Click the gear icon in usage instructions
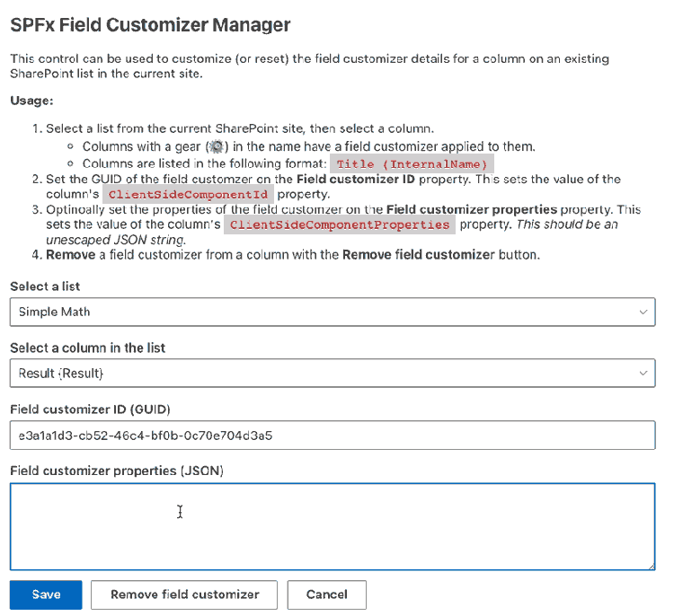 click(x=217, y=147)
